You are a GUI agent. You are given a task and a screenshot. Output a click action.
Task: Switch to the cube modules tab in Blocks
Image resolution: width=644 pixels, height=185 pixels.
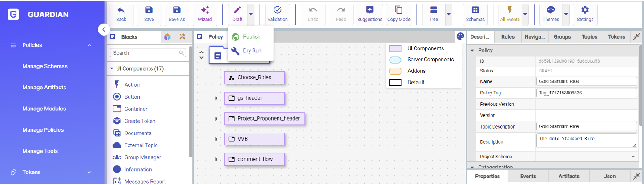tap(167, 37)
